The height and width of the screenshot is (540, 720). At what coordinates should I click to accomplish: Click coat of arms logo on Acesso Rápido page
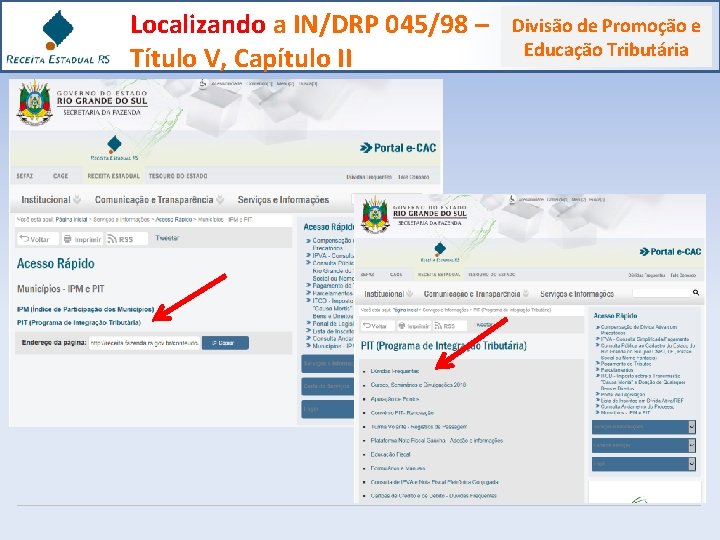[x=34, y=103]
